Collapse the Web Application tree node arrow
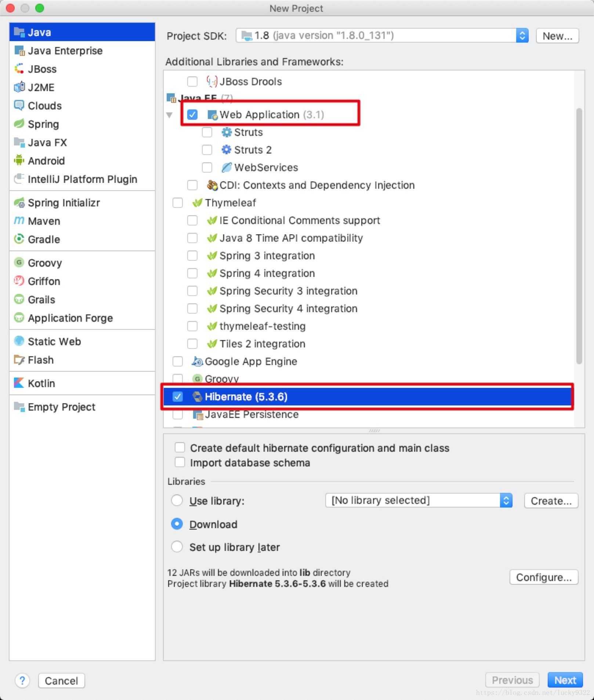The width and height of the screenshot is (594, 700). [169, 115]
